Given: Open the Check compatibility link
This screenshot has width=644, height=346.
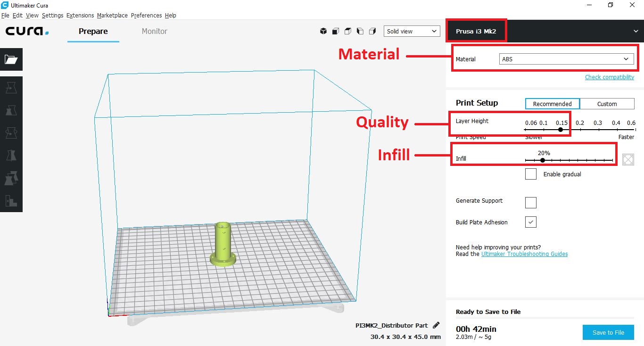Looking at the screenshot, I should click(610, 77).
